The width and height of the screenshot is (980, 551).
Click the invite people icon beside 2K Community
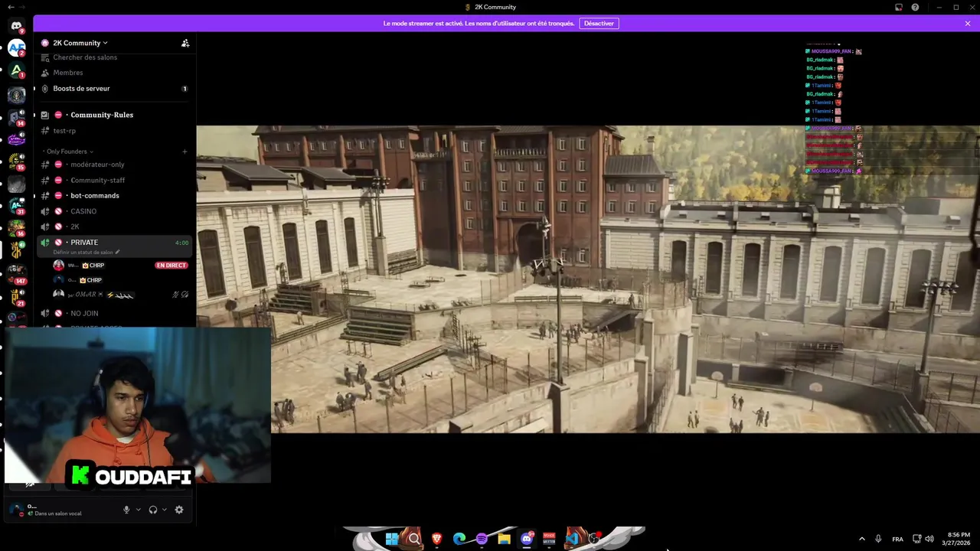[185, 43]
